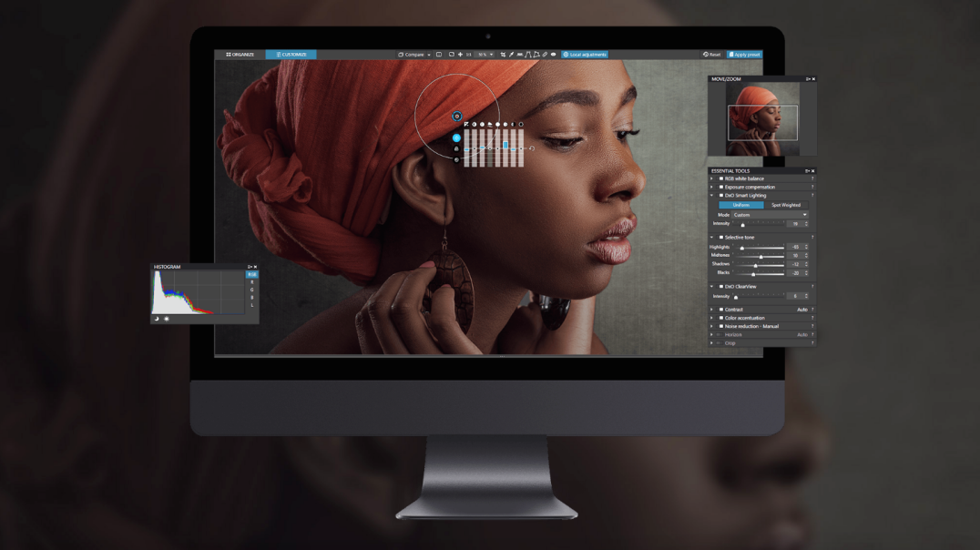Open help for Selective tone

[812, 238]
